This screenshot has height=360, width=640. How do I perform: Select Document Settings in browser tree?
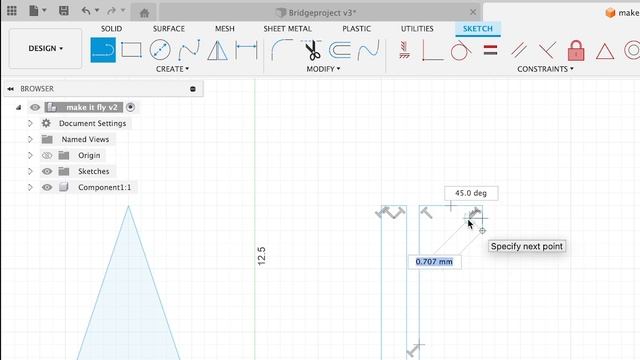92,123
